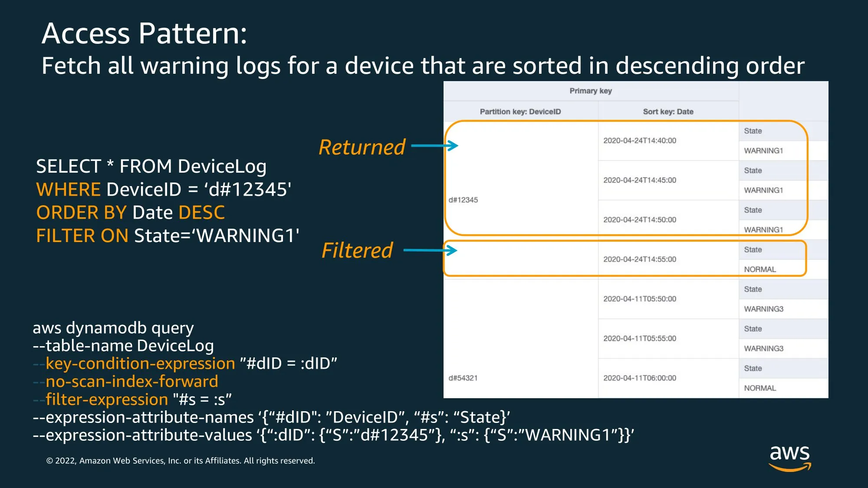The height and width of the screenshot is (488, 868).
Task: Click the SELECT * FROM DeviceLog line
Action: coord(151,167)
